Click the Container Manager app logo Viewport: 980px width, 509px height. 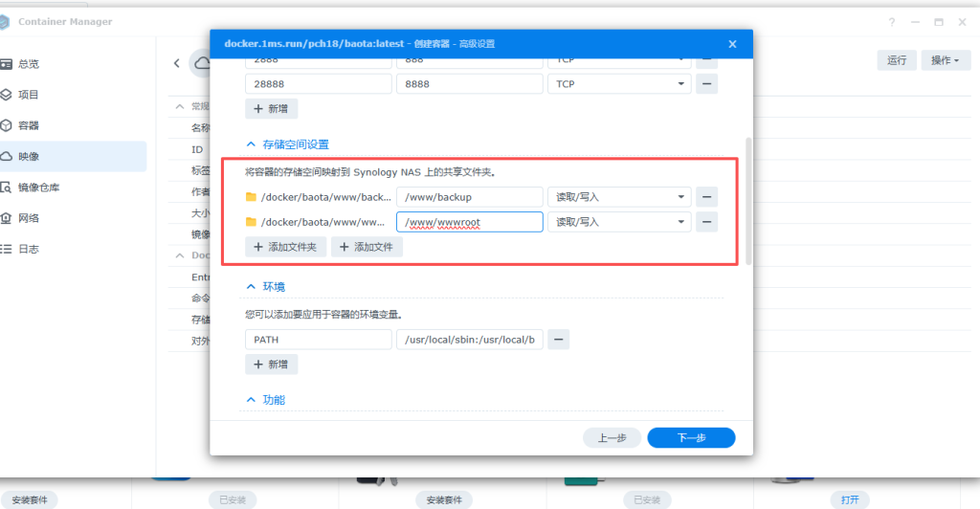point(5,22)
